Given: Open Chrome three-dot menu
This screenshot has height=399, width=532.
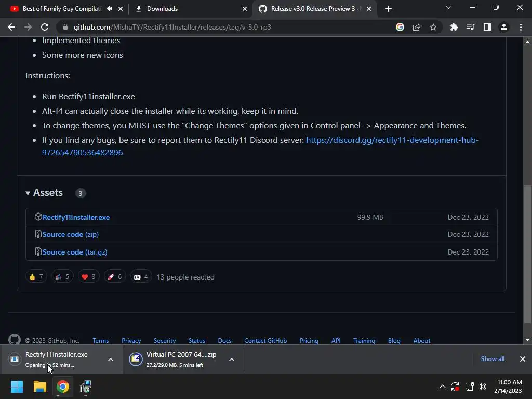Looking at the screenshot, I should [x=521, y=27].
